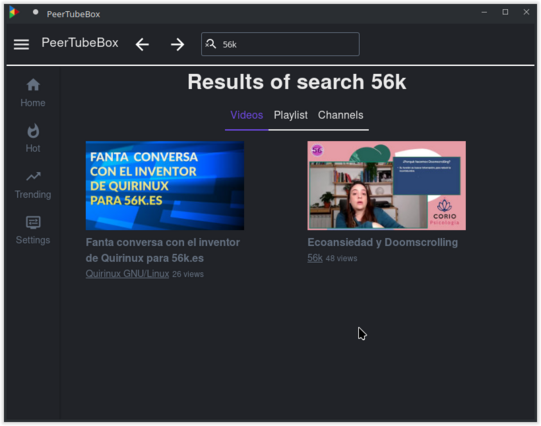
Task: Switch to the Playlist tab
Action: (x=291, y=115)
